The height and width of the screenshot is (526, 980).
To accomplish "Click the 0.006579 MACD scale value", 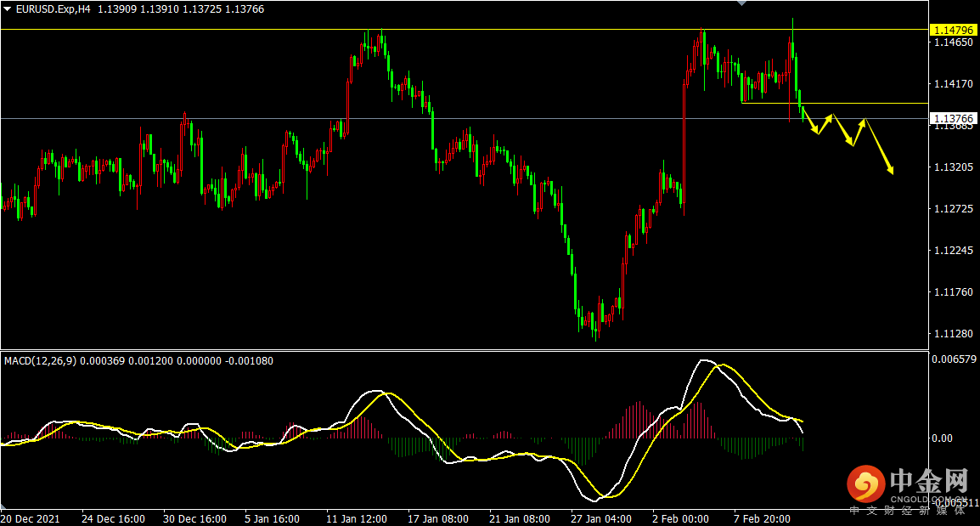I will pos(954,360).
